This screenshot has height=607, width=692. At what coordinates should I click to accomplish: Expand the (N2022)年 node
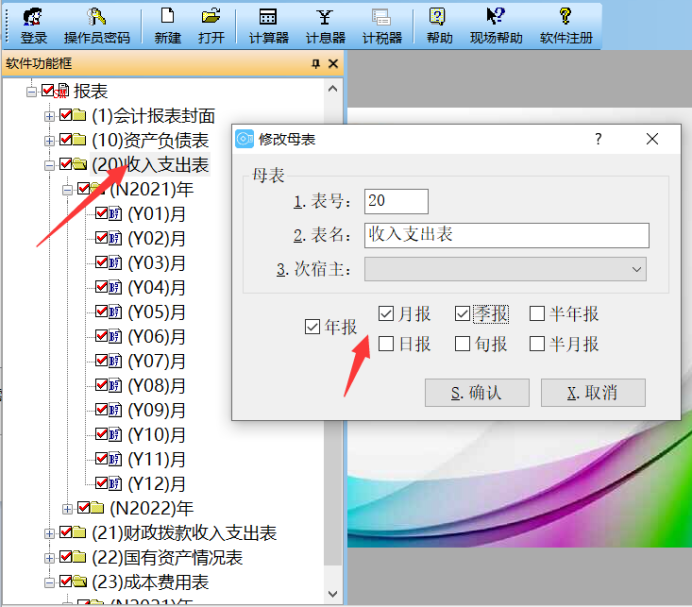pos(67,509)
